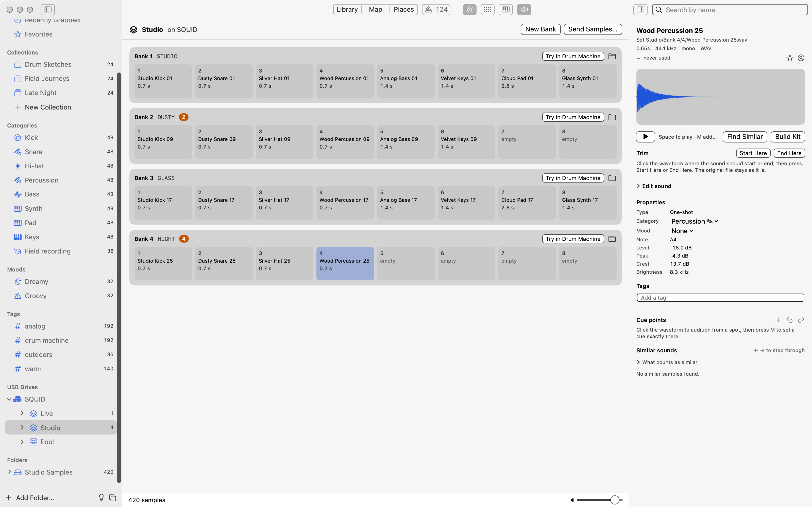This screenshot has height=507, width=812.
Task: Click the Bank 1 folder icon
Action: (612, 56)
